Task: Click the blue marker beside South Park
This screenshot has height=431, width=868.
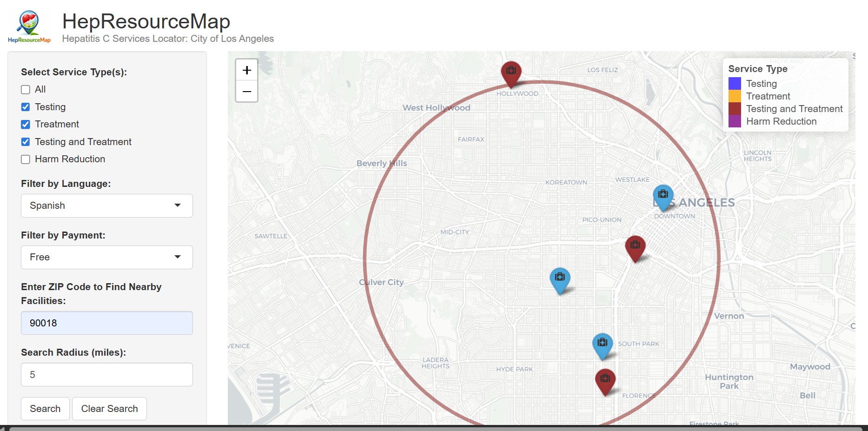Action: point(603,344)
